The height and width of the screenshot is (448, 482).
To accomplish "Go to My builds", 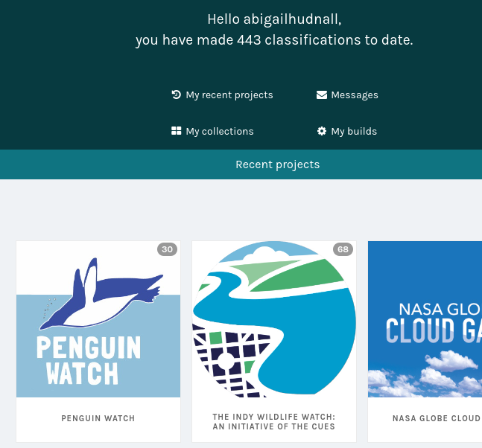I will click(346, 131).
